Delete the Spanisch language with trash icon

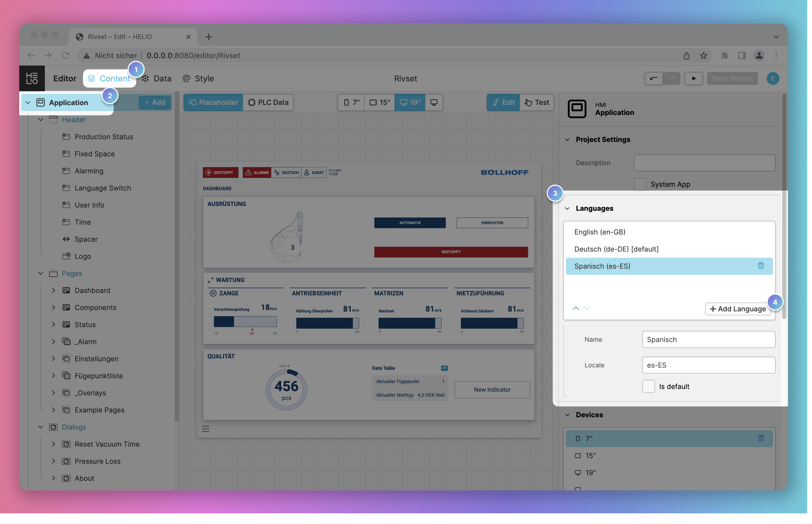pyautogui.click(x=760, y=266)
